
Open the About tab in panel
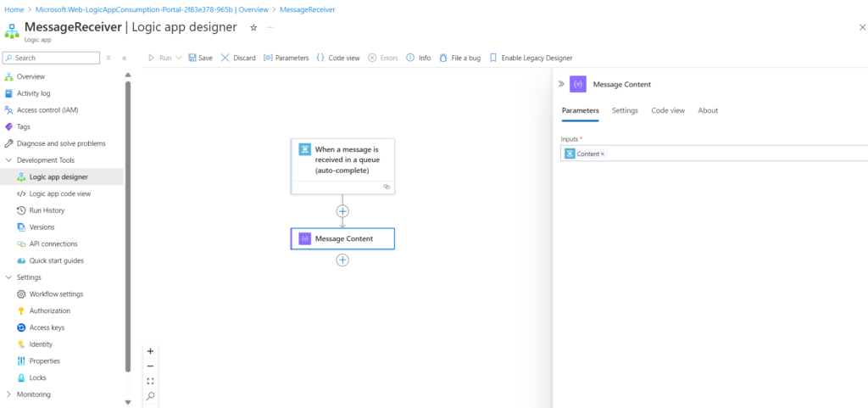tap(708, 111)
